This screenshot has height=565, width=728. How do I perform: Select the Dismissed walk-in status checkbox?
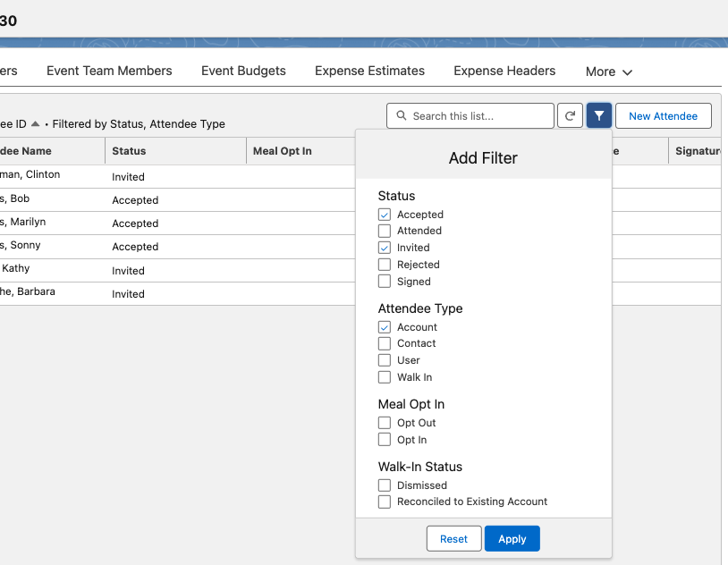point(385,485)
